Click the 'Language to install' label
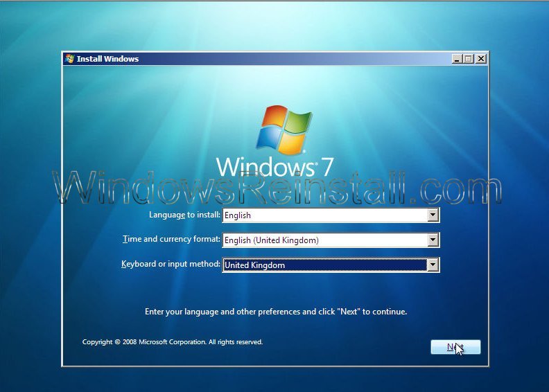This screenshot has width=549, height=392. click(x=184, y=215)
